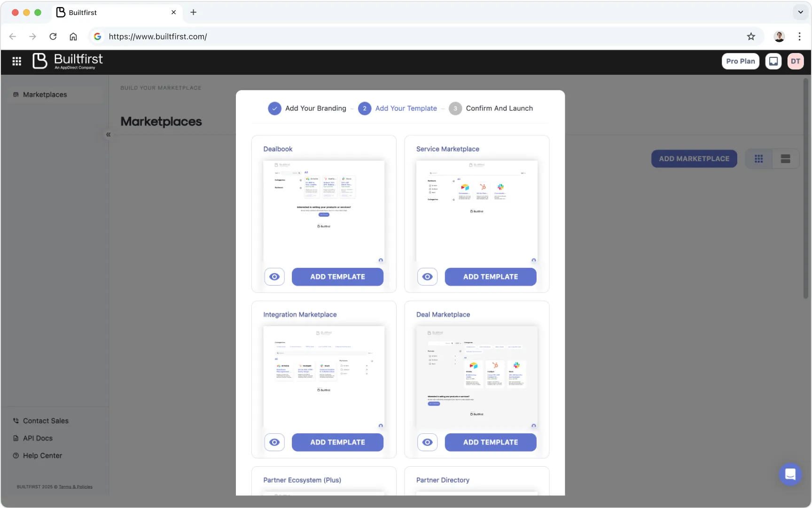Collapse the sidebar with double chevron

click(108, 134)
